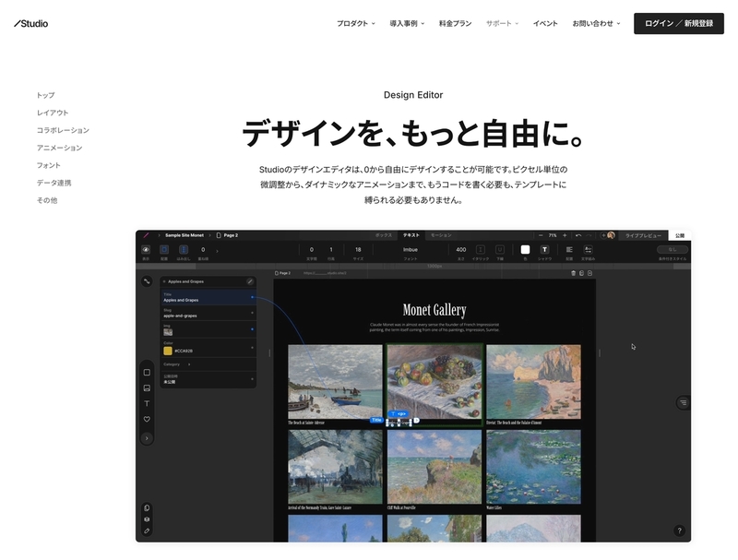Screen dimensions: 738x560
Task: Select the Image tool in the add panel
Action: click(x=147, y=387)
